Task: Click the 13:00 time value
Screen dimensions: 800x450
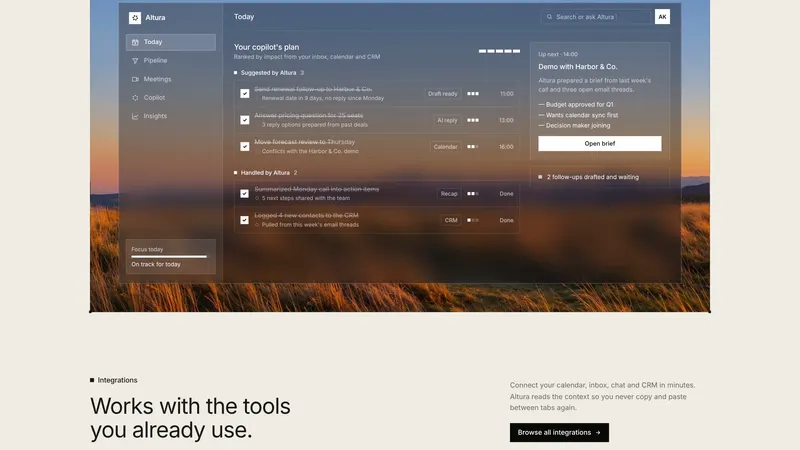Action: pos(506,120)
